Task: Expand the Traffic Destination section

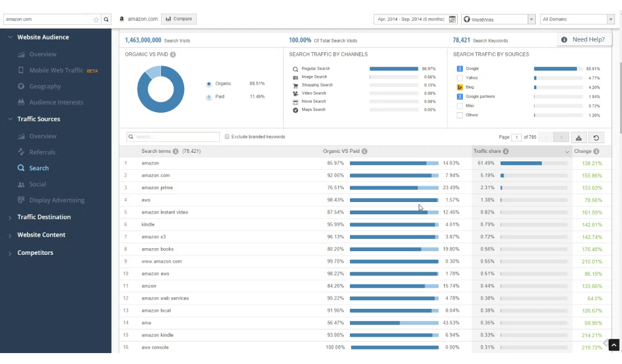Action: (x=10, y=217)
